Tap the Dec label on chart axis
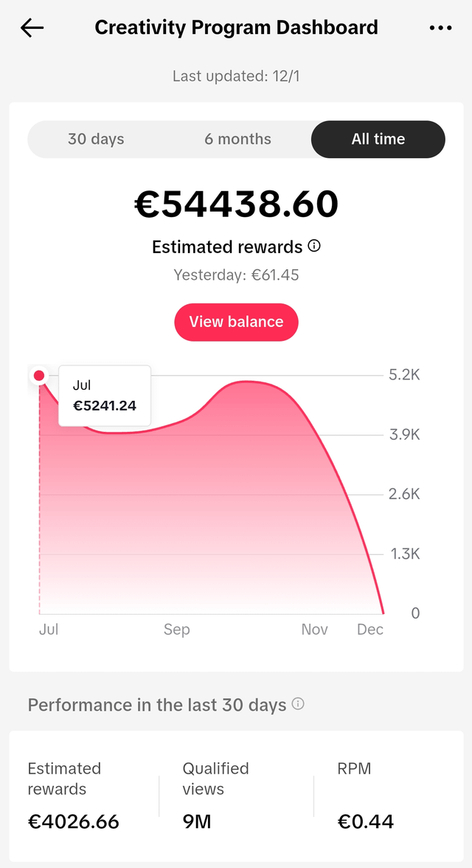 coord(370,630)
